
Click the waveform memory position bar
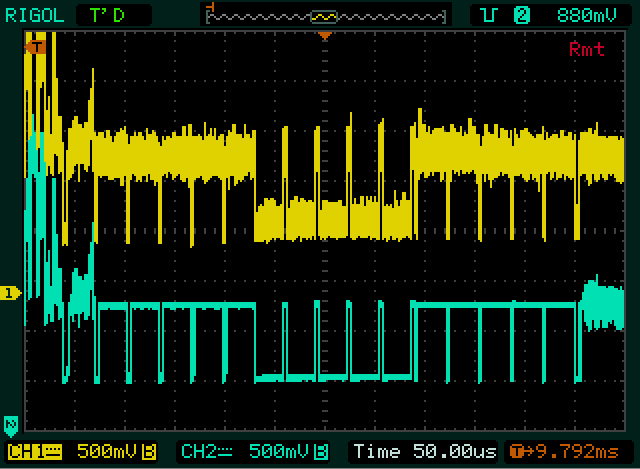click(325, 15)
